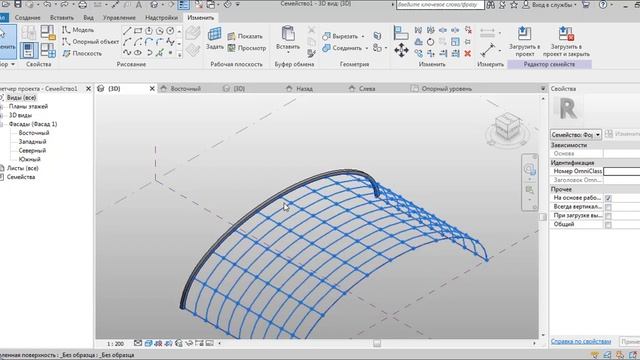Click the Mirror Pick Axis icon

[418, 30]
